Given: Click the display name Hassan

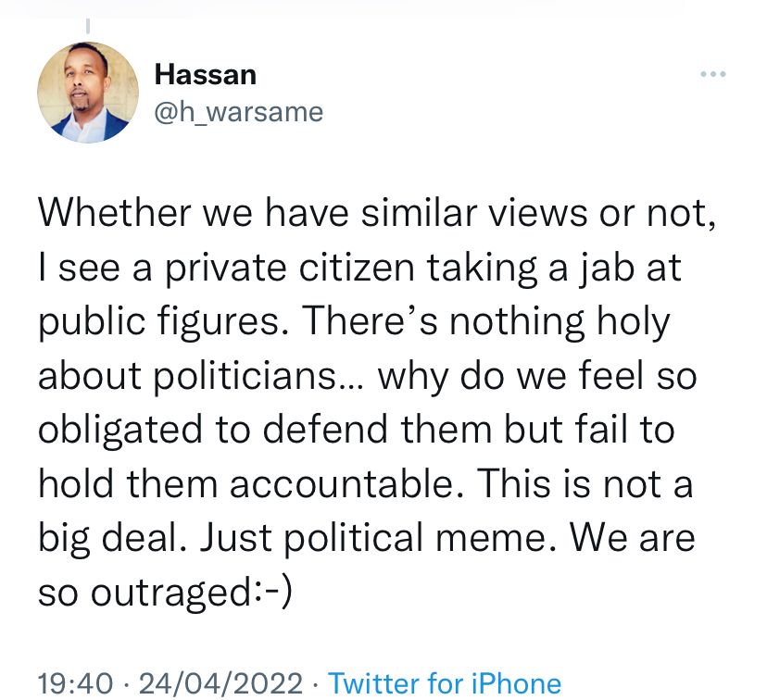Looking at the screenshot, I should 206,74.
